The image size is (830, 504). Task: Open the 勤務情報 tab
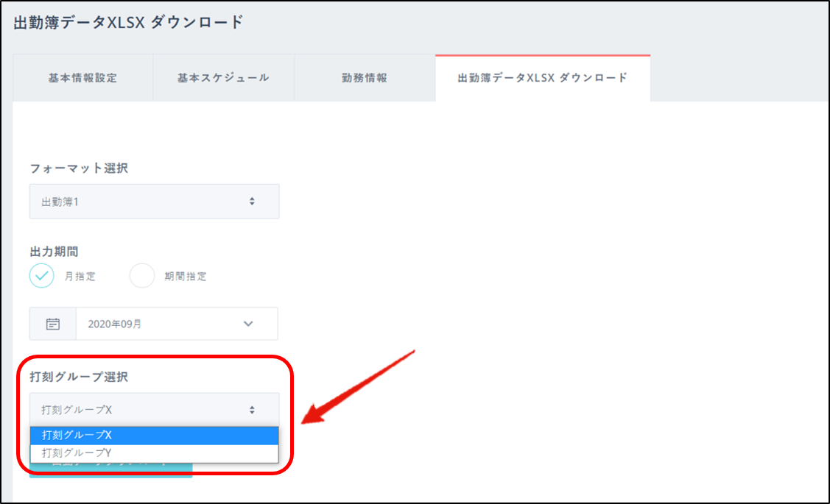(x=365, y=78)
